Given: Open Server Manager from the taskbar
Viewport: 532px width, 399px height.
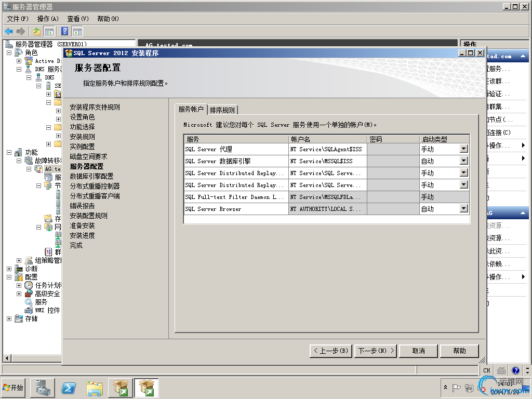Looking at the screenshot, I should 43,388.
